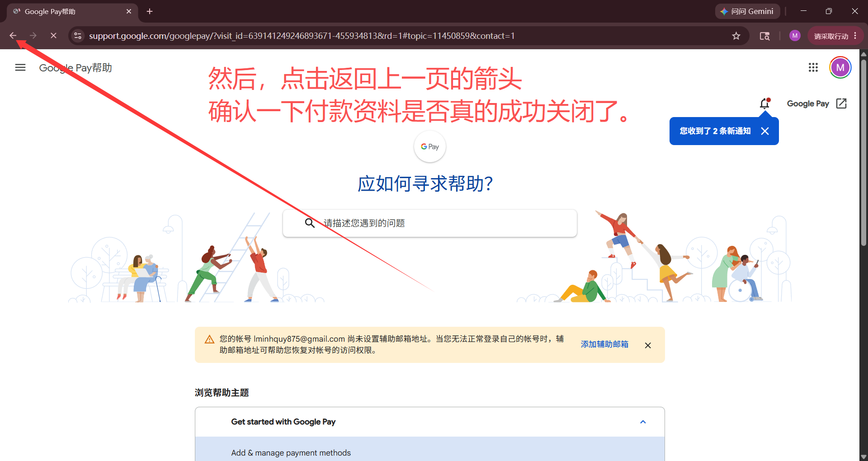The height and width of the screenshot is (461, 868).
Task: Open 问问 Gemini button
Action: click(747, 11)
